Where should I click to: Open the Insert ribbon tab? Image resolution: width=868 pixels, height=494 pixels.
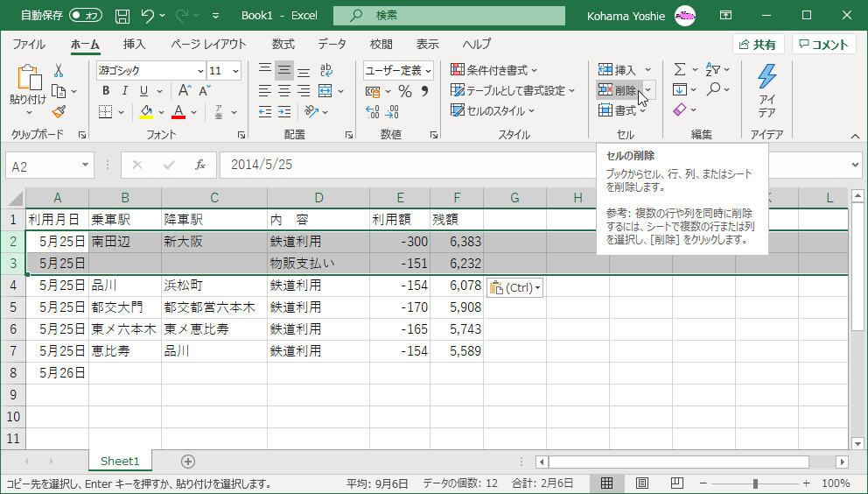click(x=135, y=45)
